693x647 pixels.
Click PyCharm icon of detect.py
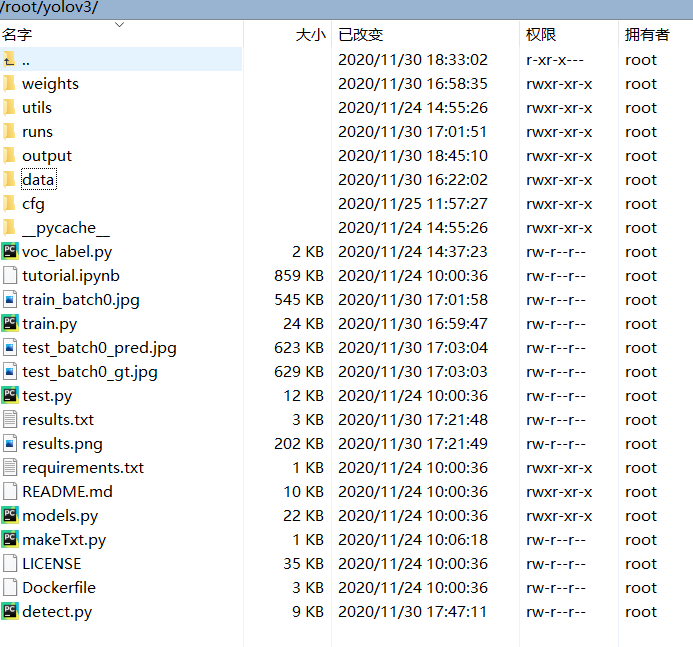click(x=10, y=611)
